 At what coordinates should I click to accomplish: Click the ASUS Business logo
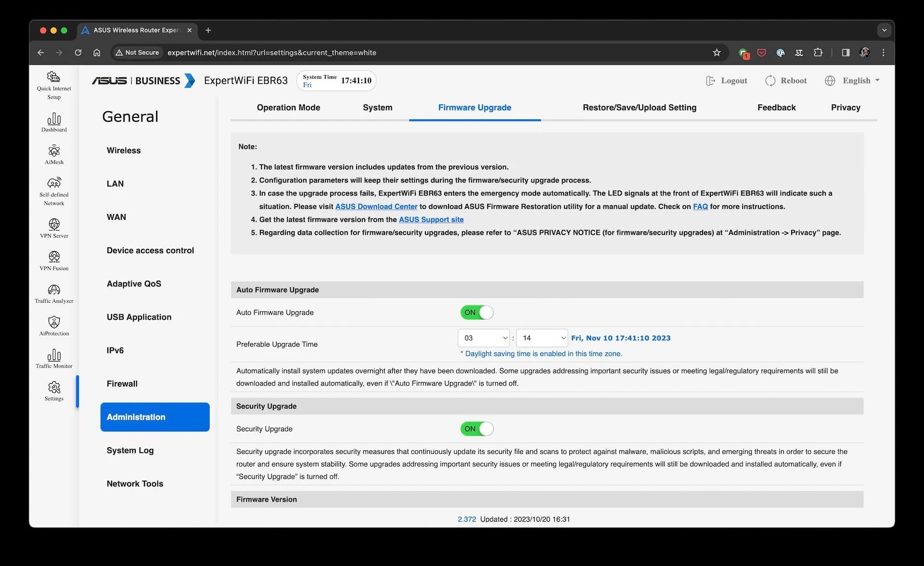coord(143,80)
